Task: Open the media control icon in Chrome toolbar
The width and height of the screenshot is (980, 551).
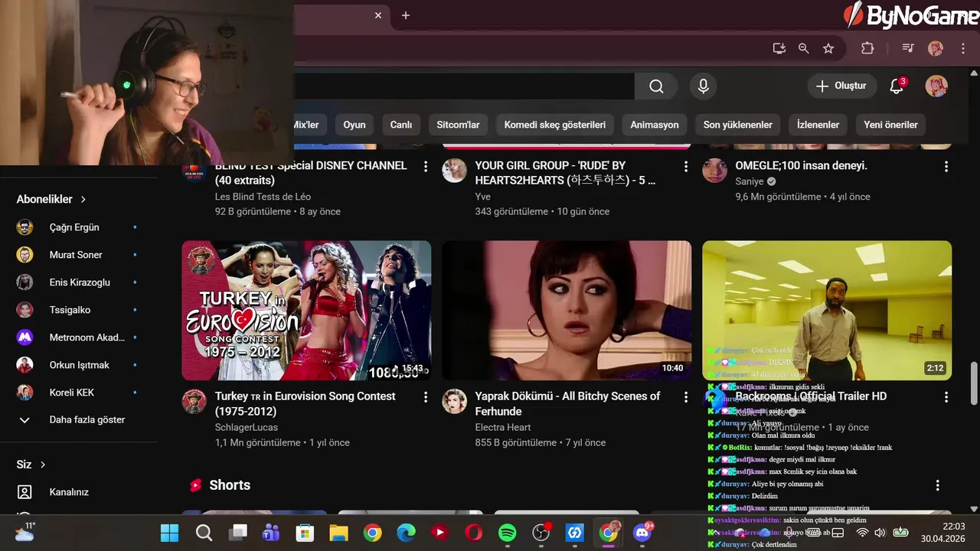Action: click(x=908, y=48)
